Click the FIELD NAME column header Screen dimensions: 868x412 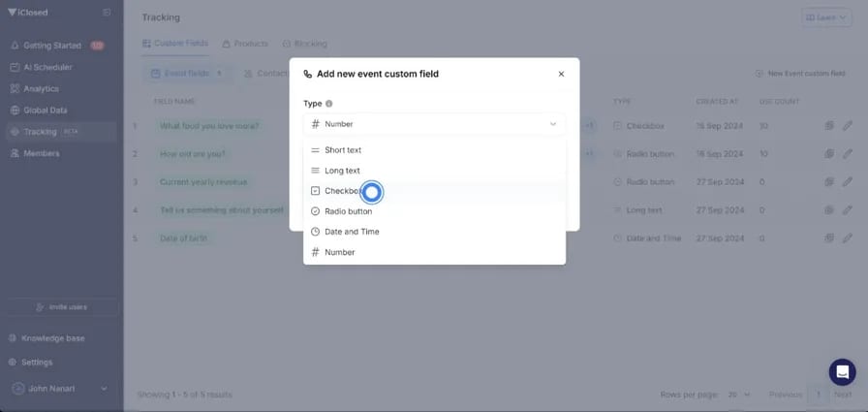click(x=173, y=102)
